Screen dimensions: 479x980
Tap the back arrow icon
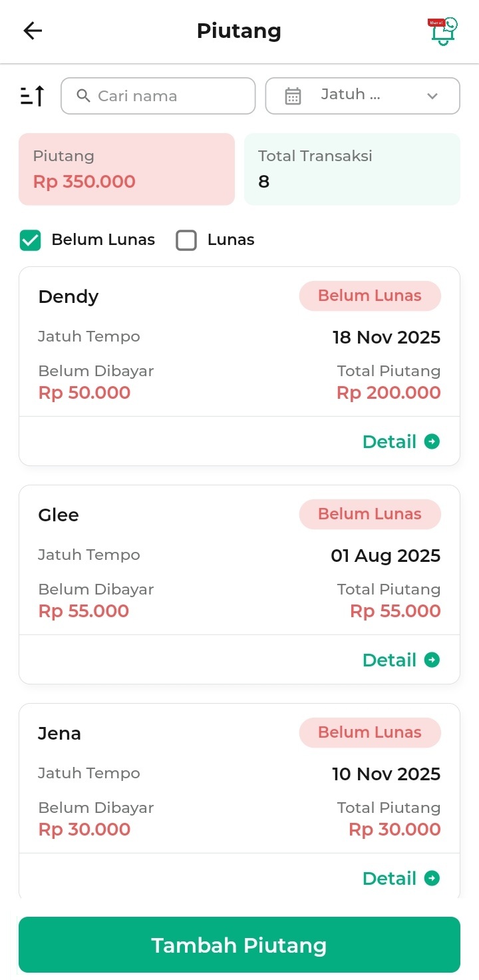click(33, 31)
